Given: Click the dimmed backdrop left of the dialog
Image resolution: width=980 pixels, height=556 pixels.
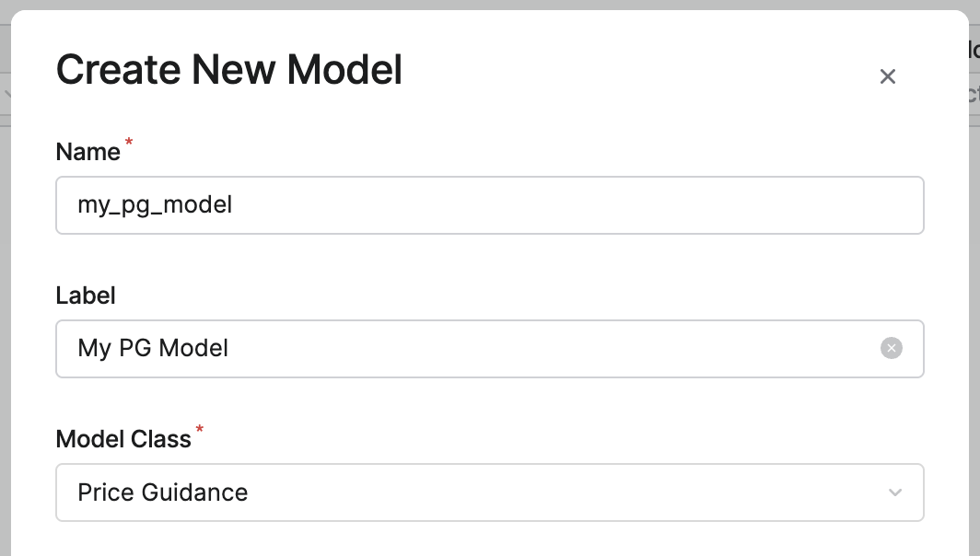Looking at the screenshot, I should 5,312.
